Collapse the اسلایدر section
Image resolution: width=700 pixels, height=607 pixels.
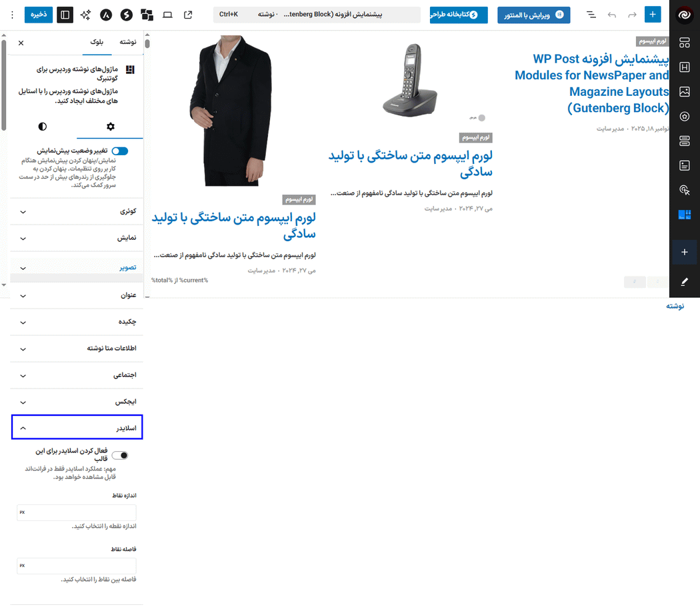pos(77,426)
